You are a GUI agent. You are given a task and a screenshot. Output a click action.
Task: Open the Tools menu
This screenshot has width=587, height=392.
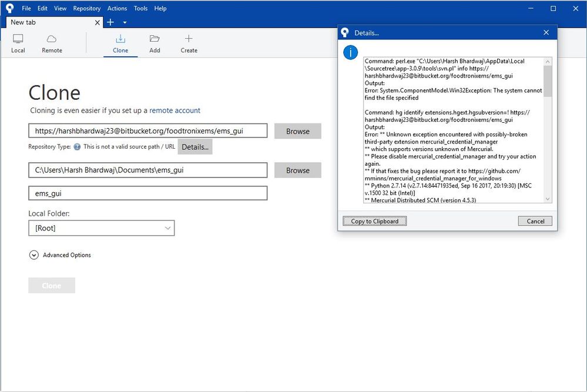point(140,8)
